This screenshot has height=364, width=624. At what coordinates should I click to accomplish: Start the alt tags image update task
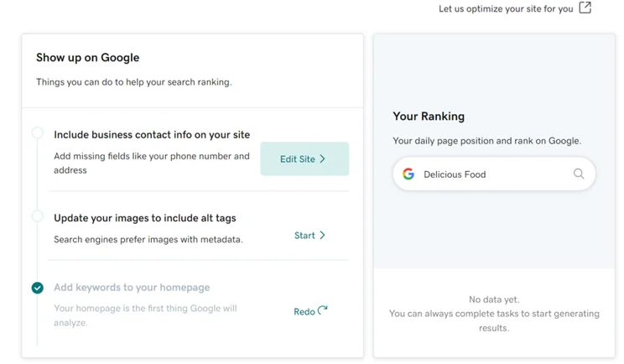click(x=309, y=235)
